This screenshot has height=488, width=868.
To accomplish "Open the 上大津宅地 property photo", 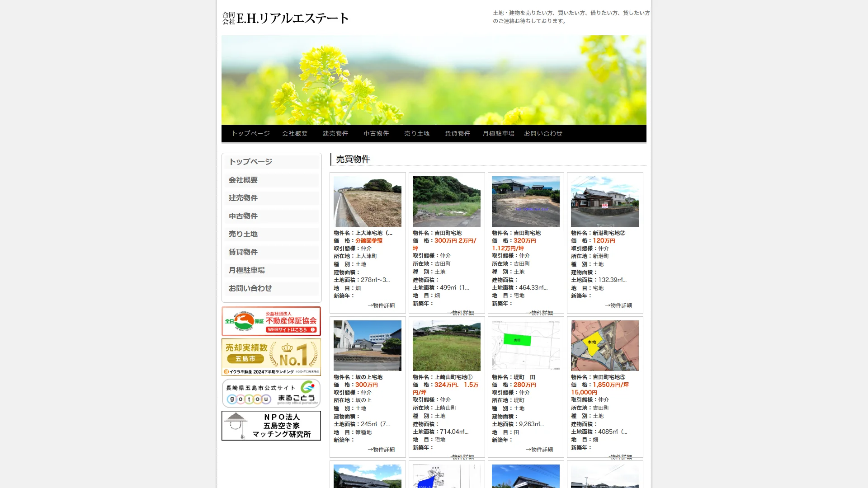I will coord(368,202).
